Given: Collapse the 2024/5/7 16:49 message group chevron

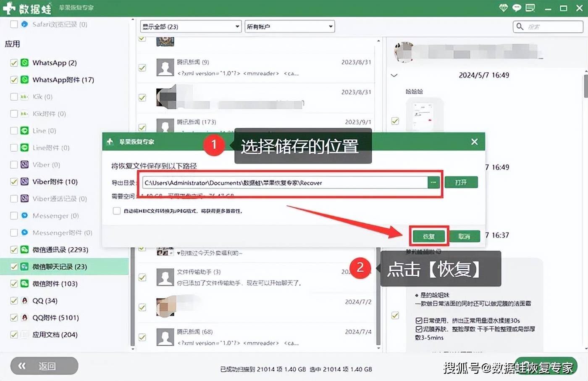Looking at the screenshot, I should click(394, 75).
